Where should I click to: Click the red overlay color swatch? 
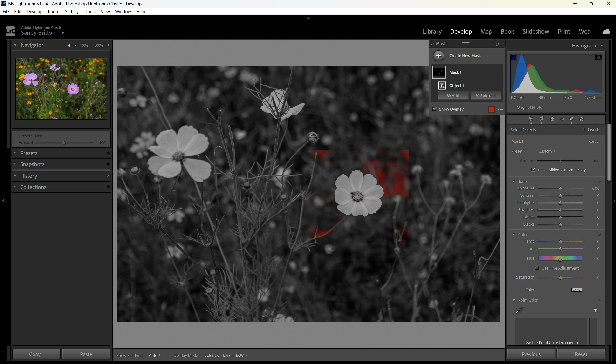point(491,109)
